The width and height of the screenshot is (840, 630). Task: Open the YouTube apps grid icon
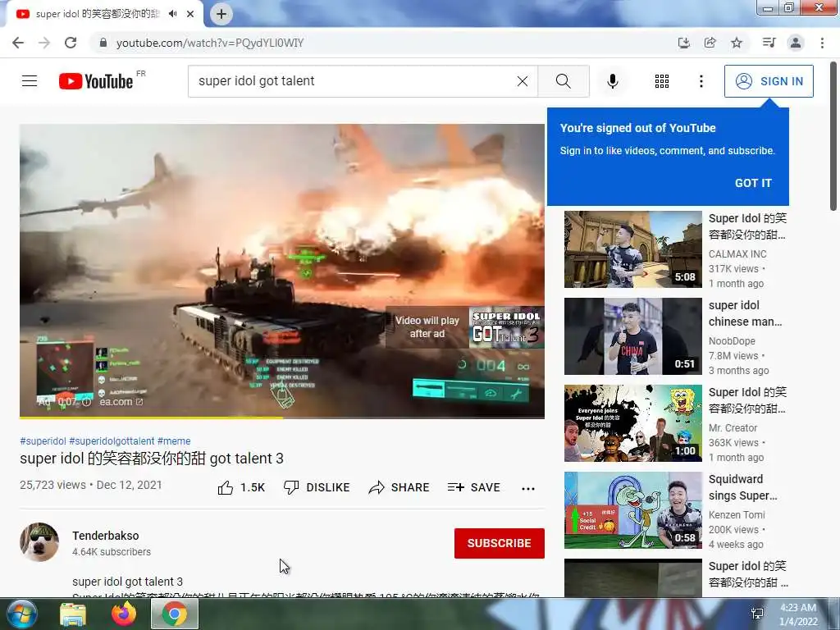tap(662, 81)
